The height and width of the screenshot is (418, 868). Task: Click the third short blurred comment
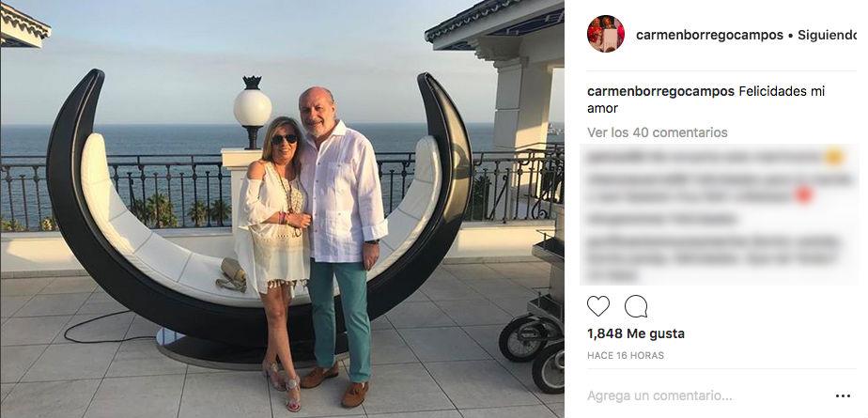click(x=661, y=219)
